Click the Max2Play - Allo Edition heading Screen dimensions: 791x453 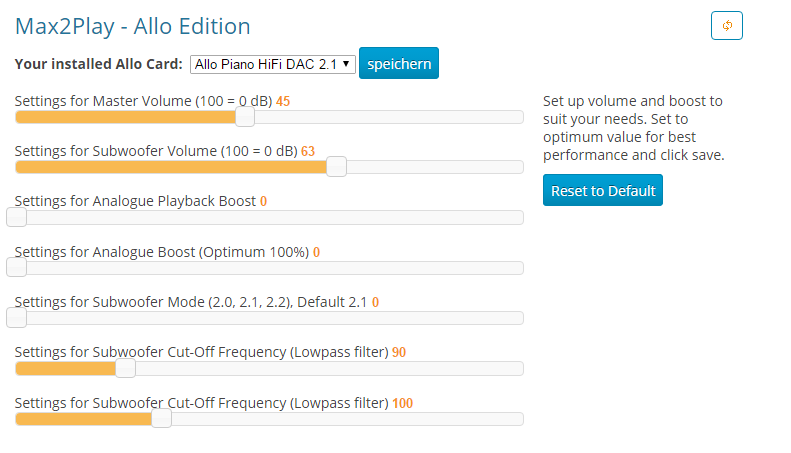(133, 26)
